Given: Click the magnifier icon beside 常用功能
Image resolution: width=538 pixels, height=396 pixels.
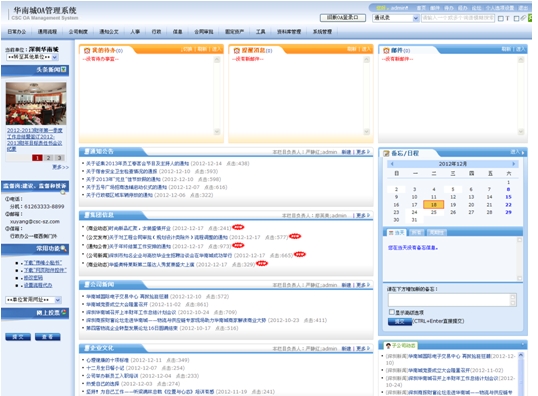Looking at the screenshot, I should coord(63,248).
